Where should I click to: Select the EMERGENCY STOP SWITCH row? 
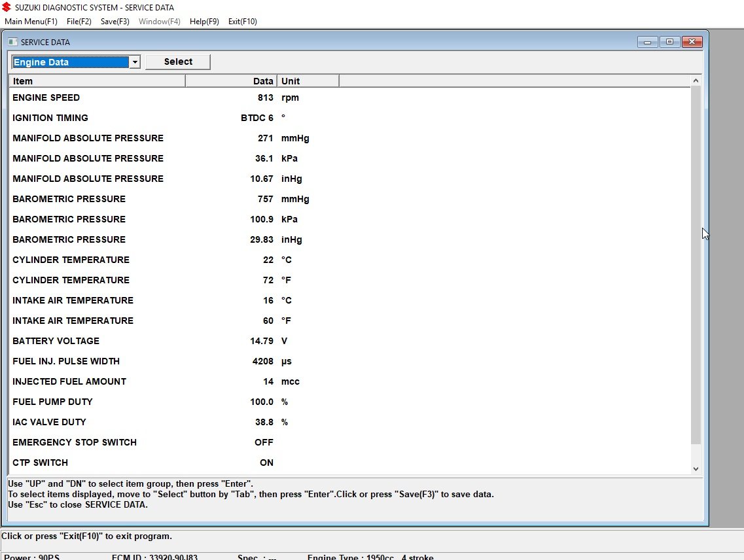click(349, 442)
